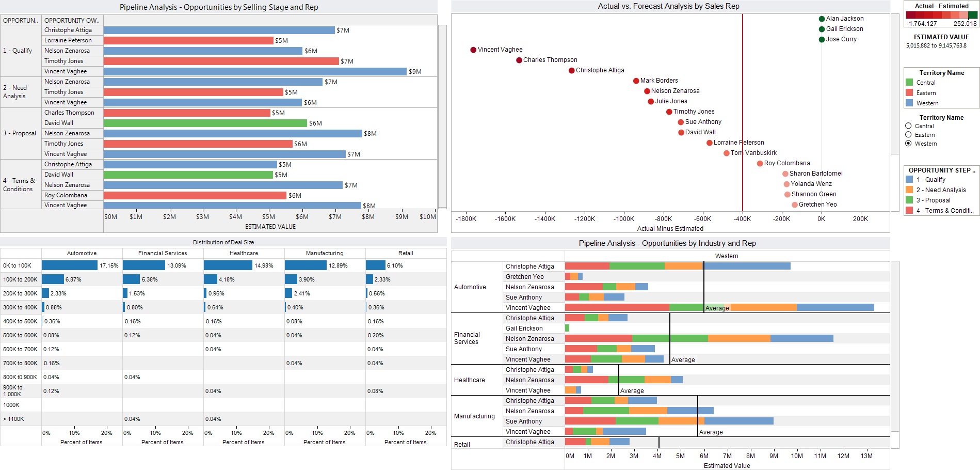Screen dimensions: 980x470
Task: Click the Territory Name color legend title
Action: 942,73
